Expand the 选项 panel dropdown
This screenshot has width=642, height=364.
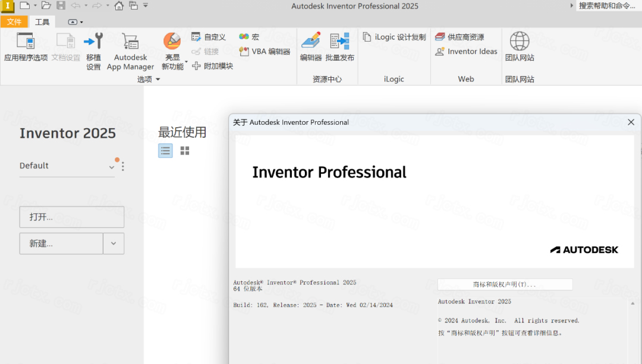click(157, 79)
